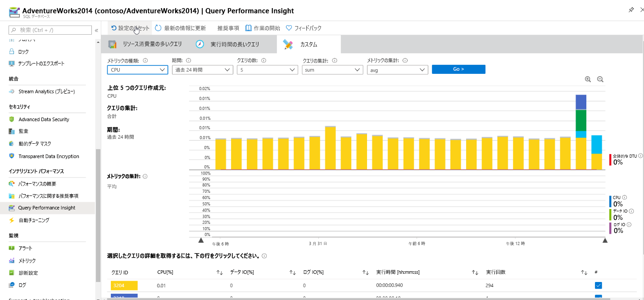Screen dimensions: 644x300
Task: Zoom in on the chart
Action: [x=588, y=79]
